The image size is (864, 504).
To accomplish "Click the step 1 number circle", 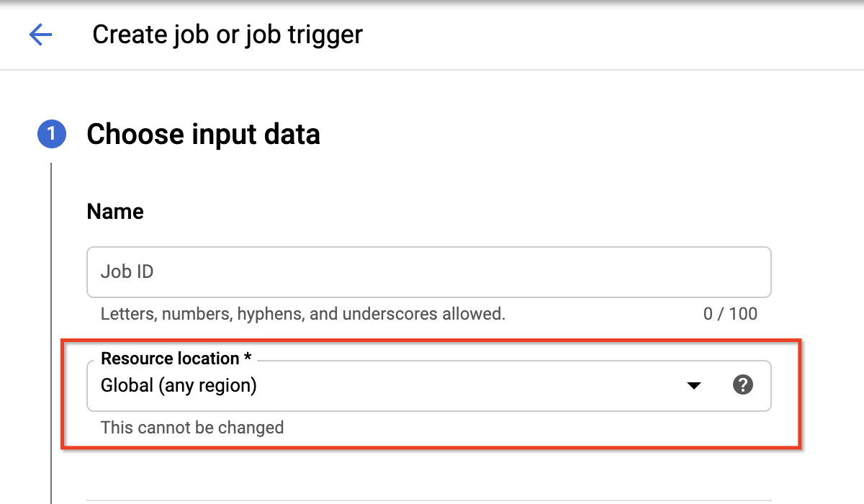I will point(51,135).
